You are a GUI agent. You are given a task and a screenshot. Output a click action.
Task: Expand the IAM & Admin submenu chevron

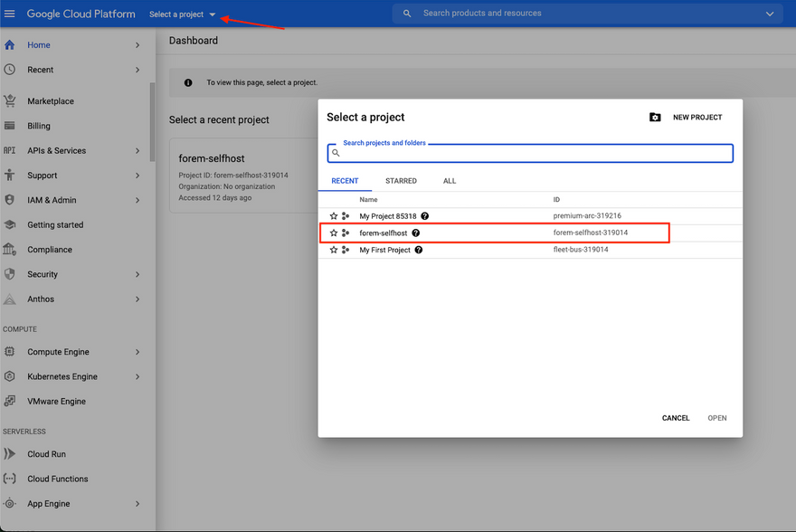pyautogui.click(x=137, y=200)
